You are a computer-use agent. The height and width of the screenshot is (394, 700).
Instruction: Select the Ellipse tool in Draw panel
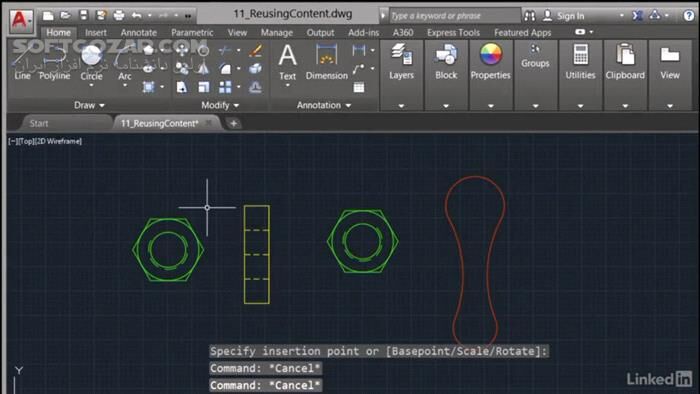tap(149, 68)
